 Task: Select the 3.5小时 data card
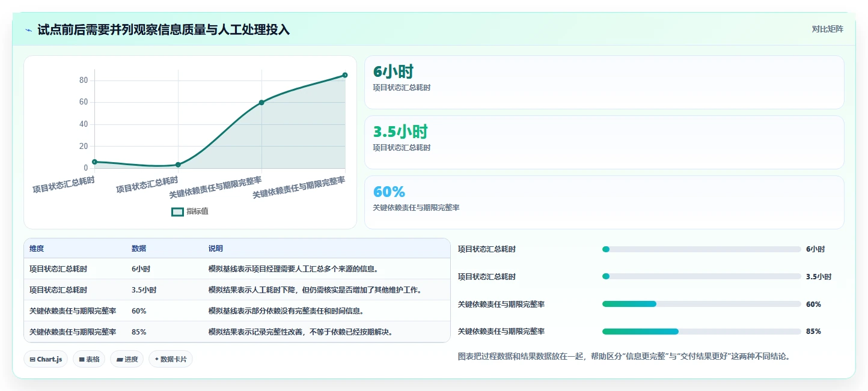(604, 142)
